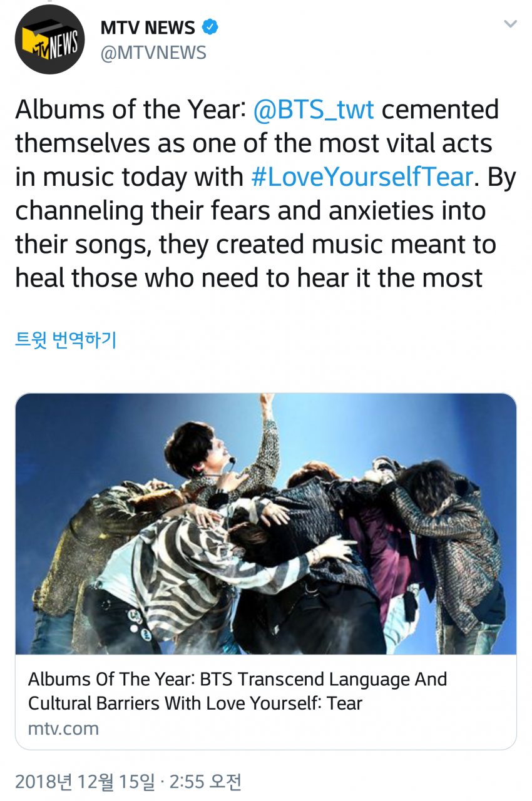Viewport: 532px width, 801px height.
Task: Open the BTS group hug photo
Action: pos(266,524)
